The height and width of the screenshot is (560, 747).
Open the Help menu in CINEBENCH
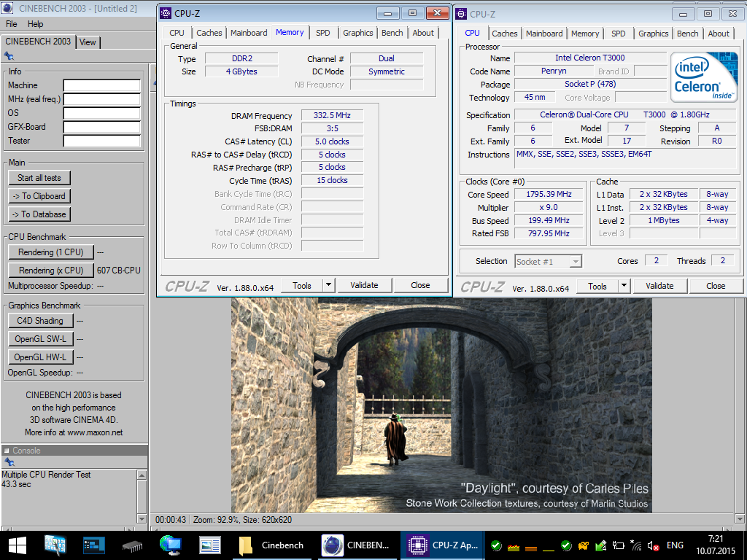pos(35,24)
